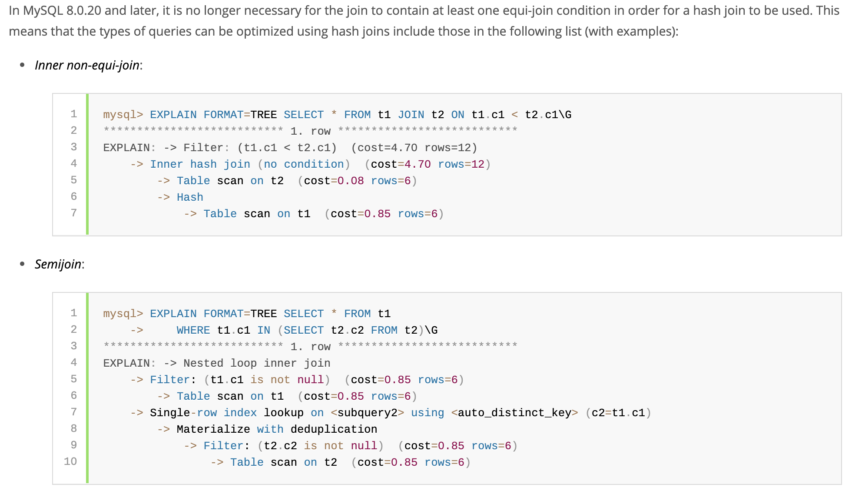This screenshot has height=504, width=862.
Task: Click the "<subquery2>" token
Action: click(367, 413)
